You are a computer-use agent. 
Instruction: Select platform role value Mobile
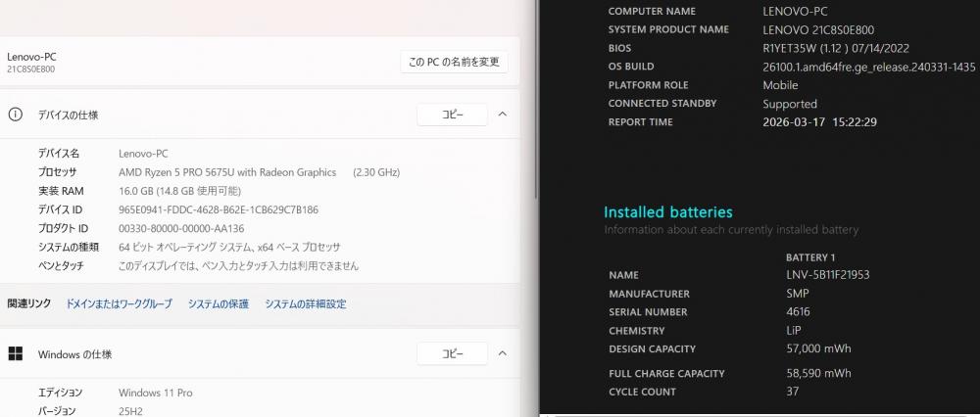780,85
